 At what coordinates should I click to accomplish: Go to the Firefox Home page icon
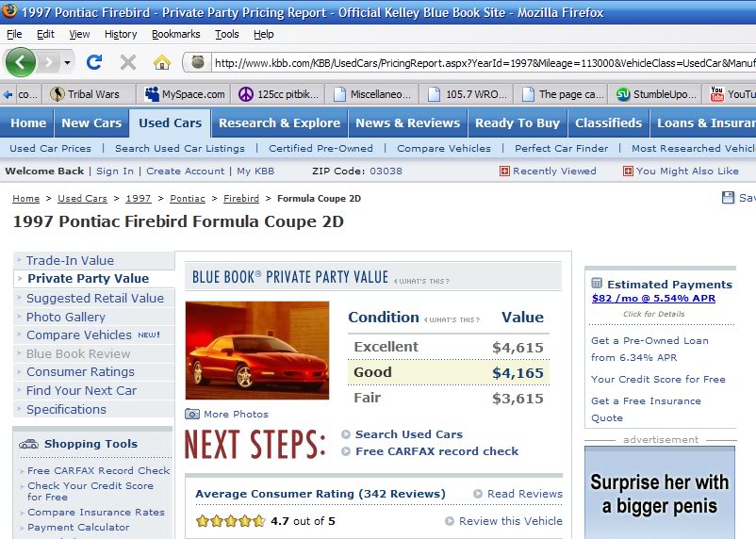(x=162, y=62)
